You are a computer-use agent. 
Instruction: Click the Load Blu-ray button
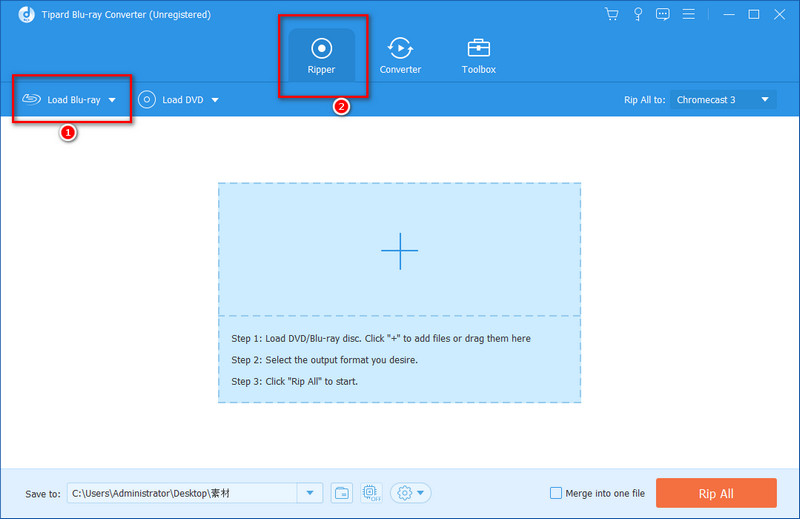tap(61, 100)
